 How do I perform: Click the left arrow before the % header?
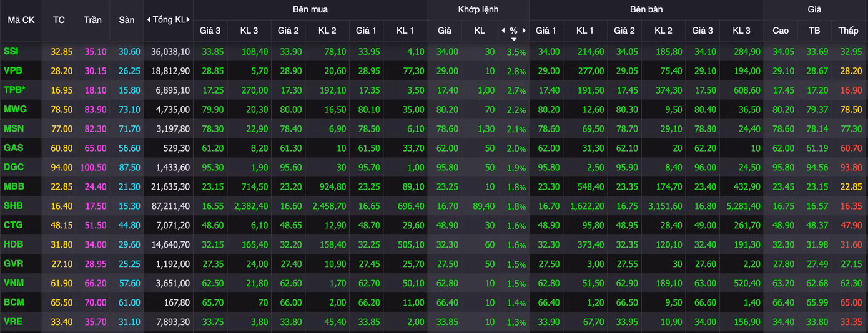[x=503, y=30]
